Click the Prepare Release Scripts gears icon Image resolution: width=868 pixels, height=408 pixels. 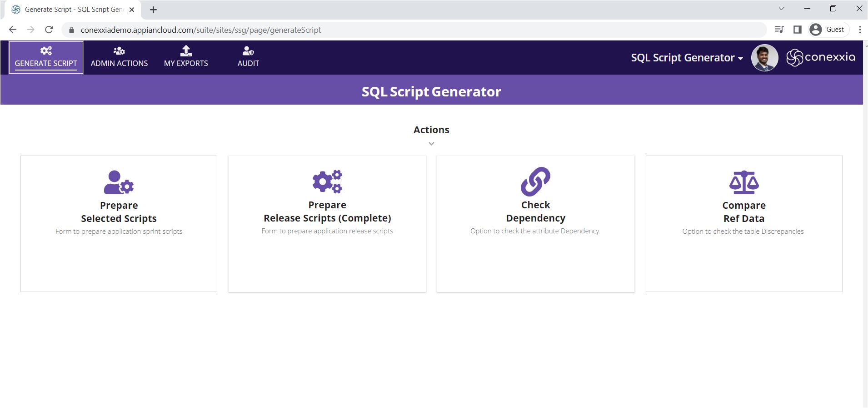pyautogui.click(x=327, y=181)
